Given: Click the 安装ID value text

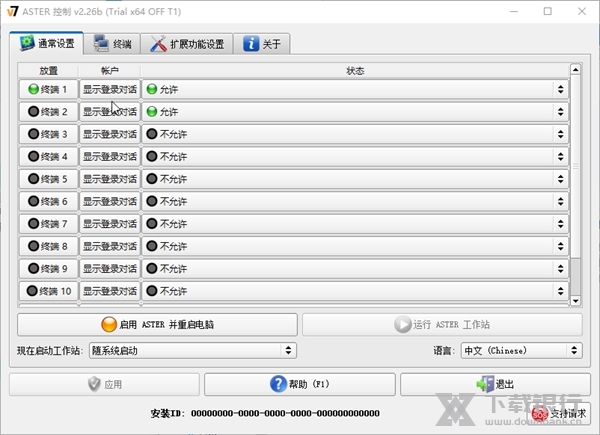Looking at the screenshot, I should [x=285, y=414].
